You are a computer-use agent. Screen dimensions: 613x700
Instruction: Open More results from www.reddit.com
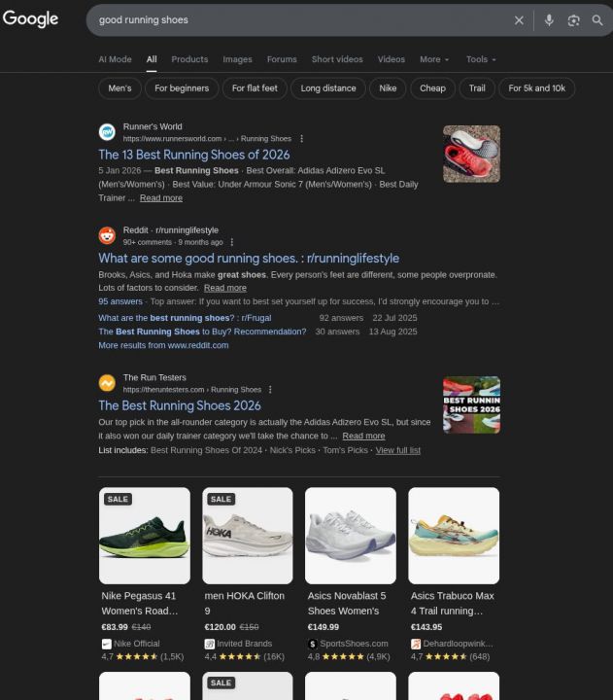point(163,345)
